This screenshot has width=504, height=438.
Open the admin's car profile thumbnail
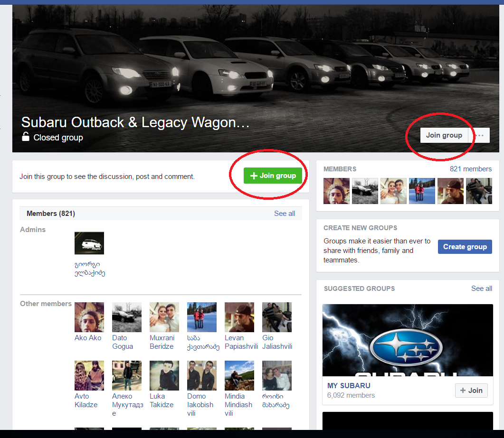89,243
